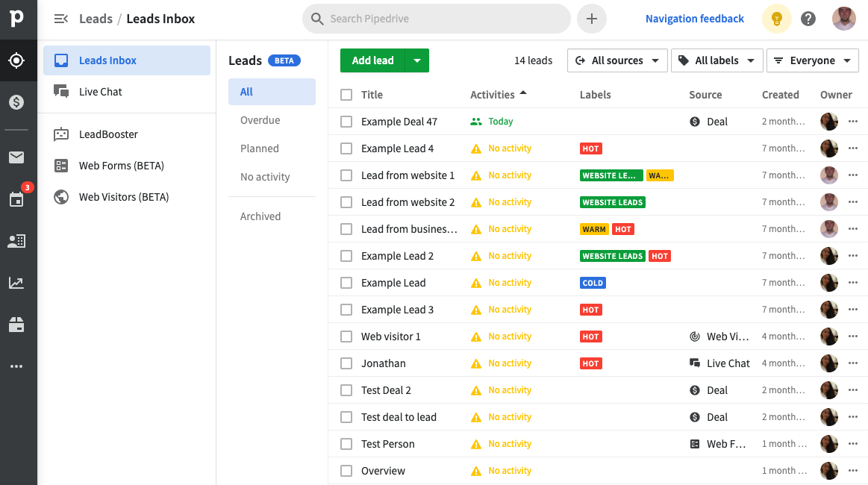Open the help question mark icon
868x485 pixels.
click(808, 19)
